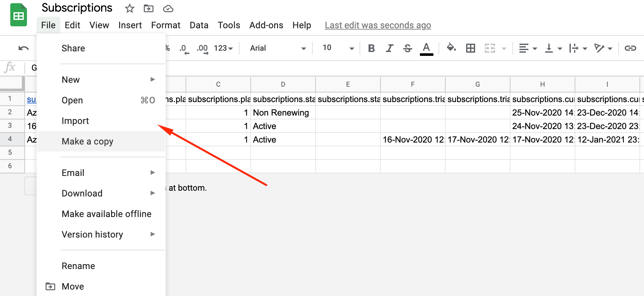Click the insert link icon
The width and height of the screenshot is (644, 296).
point(630,48)
